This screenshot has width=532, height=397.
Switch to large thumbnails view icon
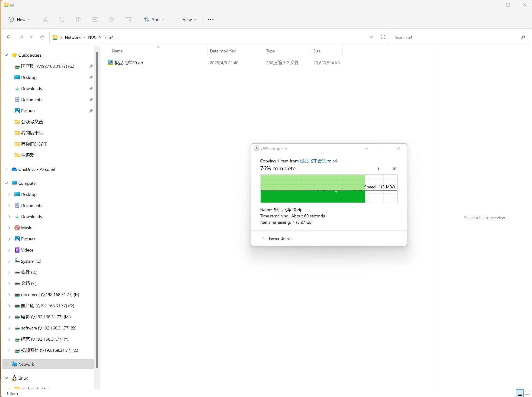point(527,393)
